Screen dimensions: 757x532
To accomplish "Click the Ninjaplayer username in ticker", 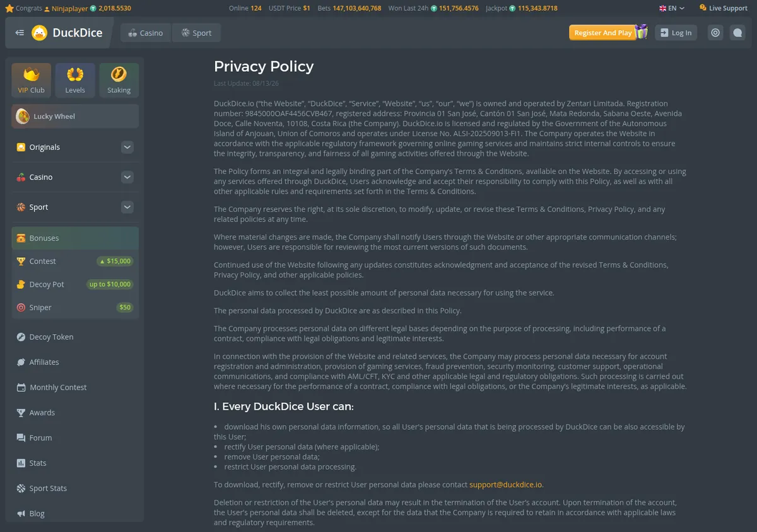I will pyautogui.click(x=70, y=9).
